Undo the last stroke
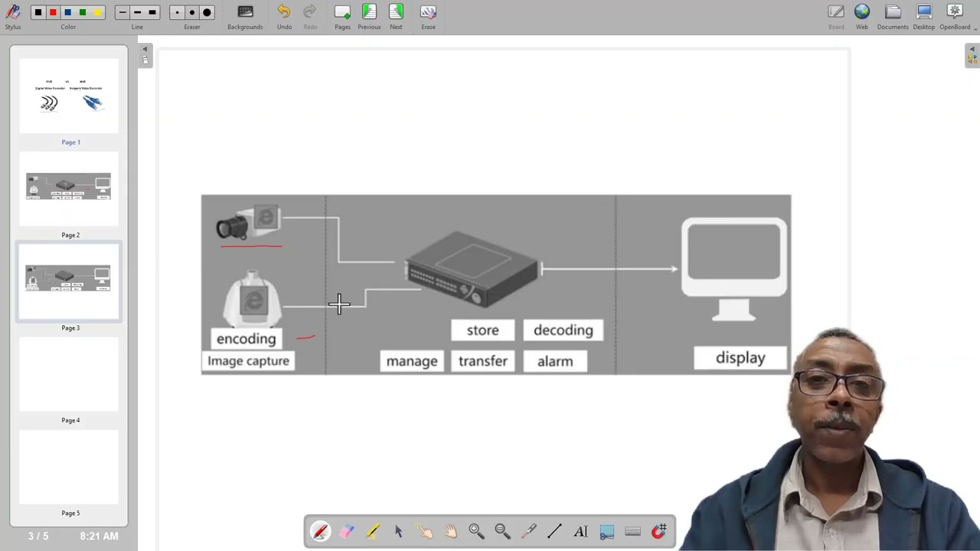The width and height of the screenshot is (980, 551). coord(284,16)
